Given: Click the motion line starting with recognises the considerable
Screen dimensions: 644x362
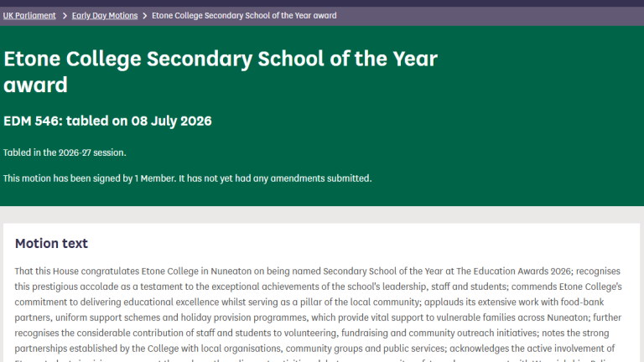Looking at the screenshot, I should pos(312,333).
